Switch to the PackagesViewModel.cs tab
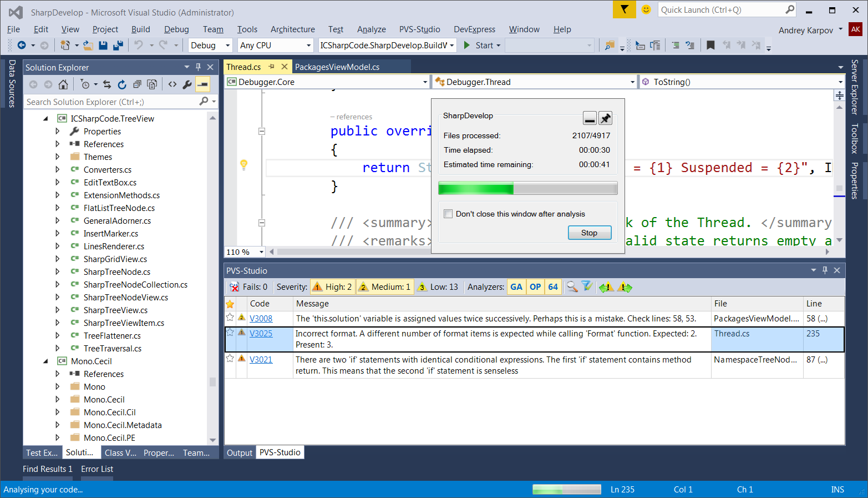Image resolution: width=868 pixels, height=498 pixels. (337, 67)
